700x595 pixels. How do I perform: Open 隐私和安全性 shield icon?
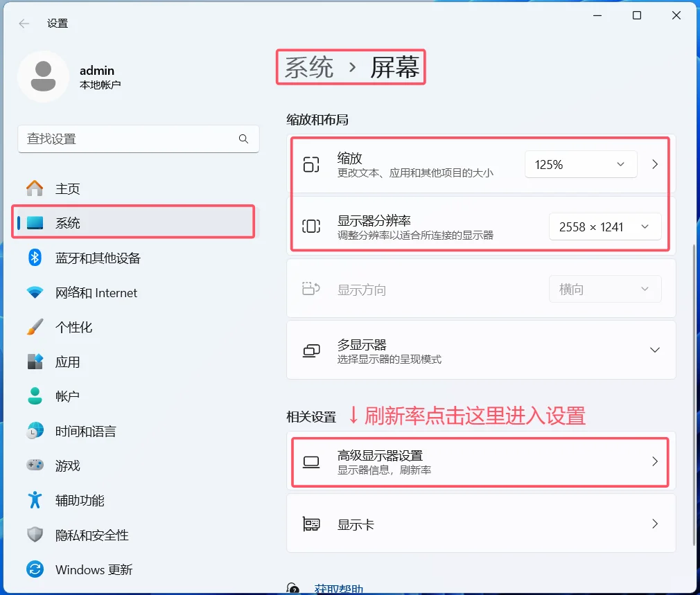coord(34,535)
